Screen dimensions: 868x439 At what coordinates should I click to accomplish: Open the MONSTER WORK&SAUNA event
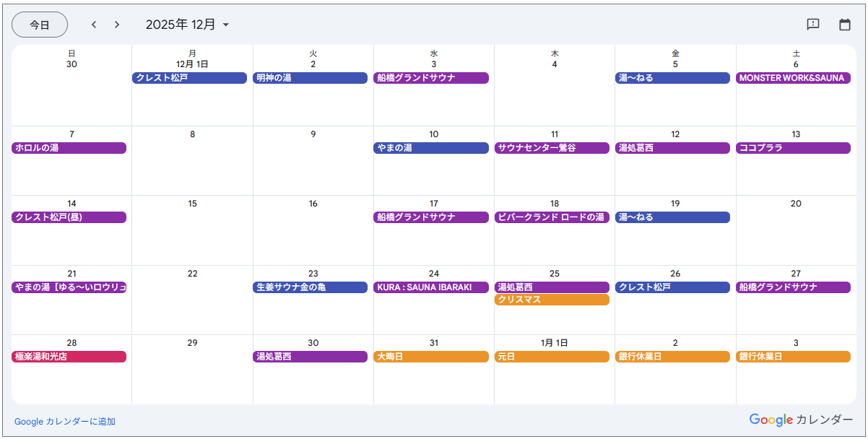click(x=793, y=78)
